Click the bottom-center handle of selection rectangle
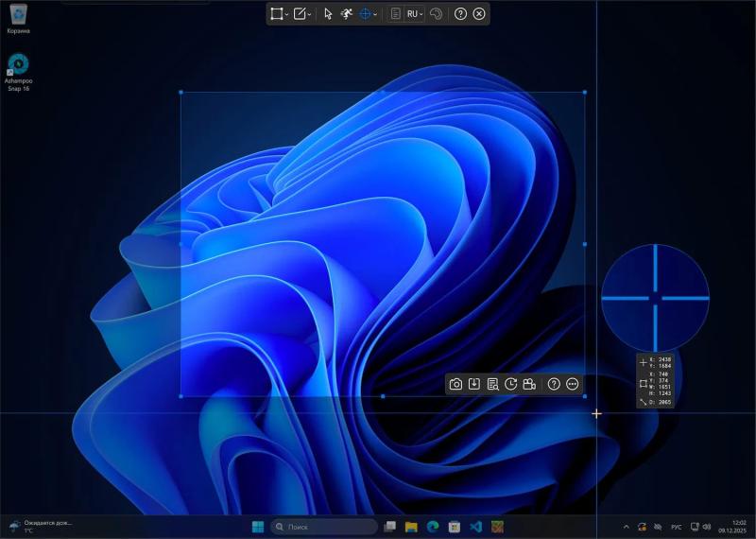The height and width of the screenshot is (539, 756). (x=383, y=396)
